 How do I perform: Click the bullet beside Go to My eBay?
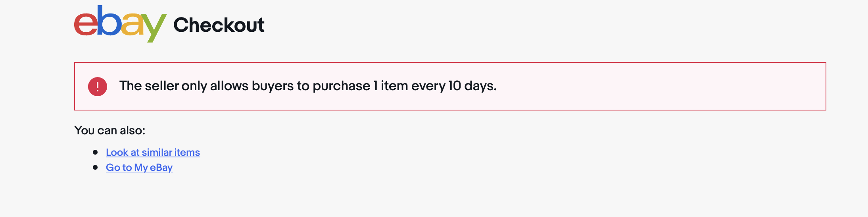(x=95, y=167)
